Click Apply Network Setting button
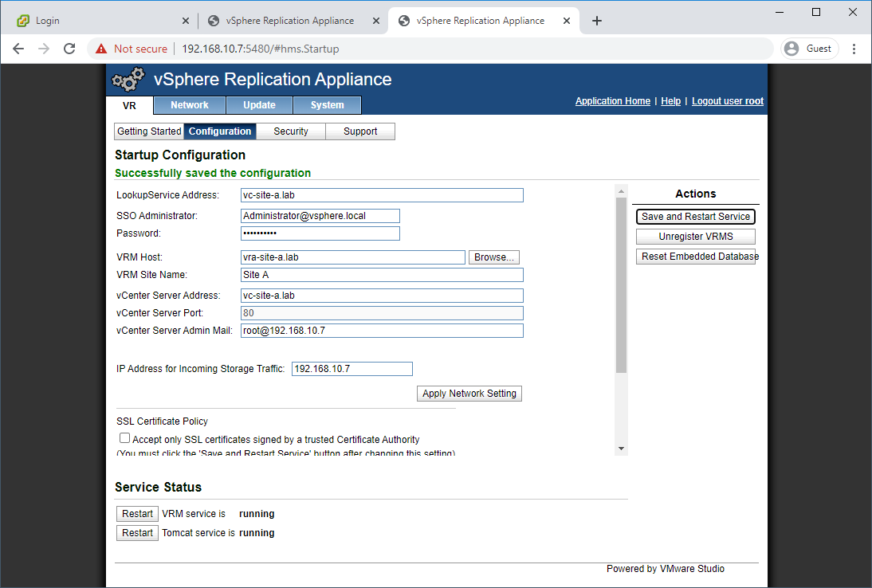 (469, 394)
